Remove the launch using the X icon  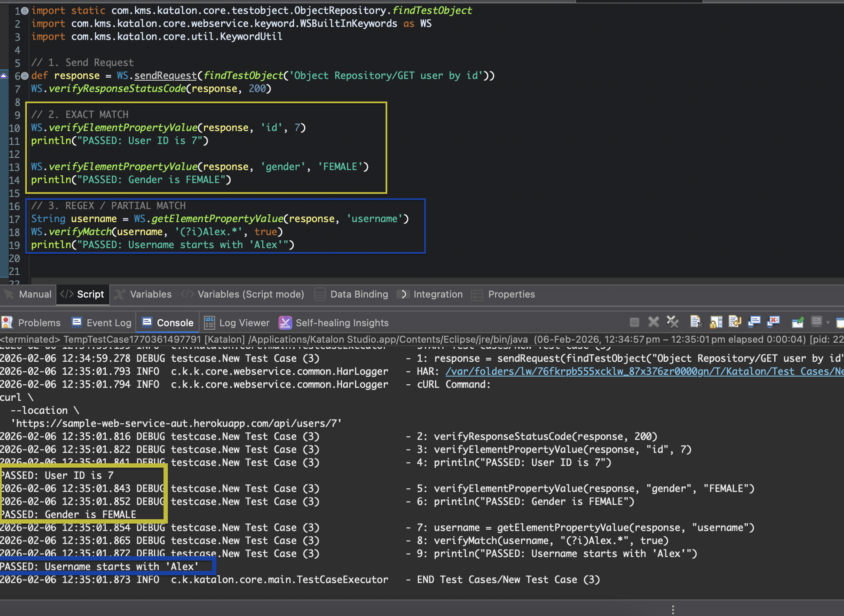[x=653, y=322]
